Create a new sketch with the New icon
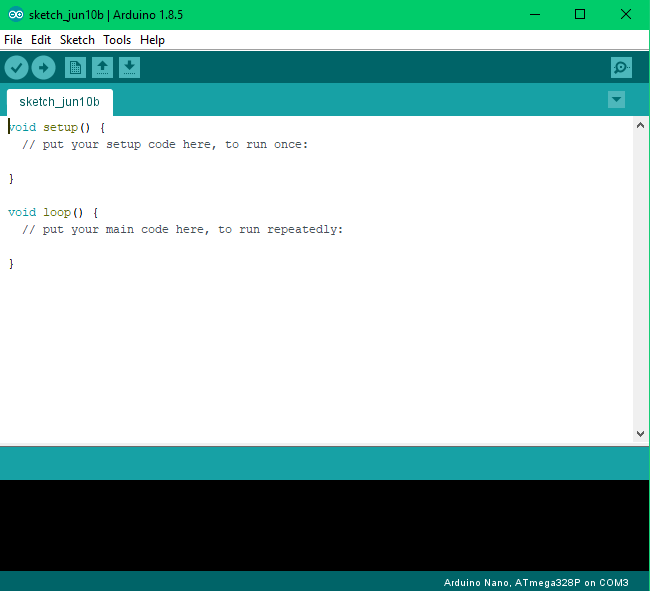This screenshot has width=650, height=591. point(75,68)
